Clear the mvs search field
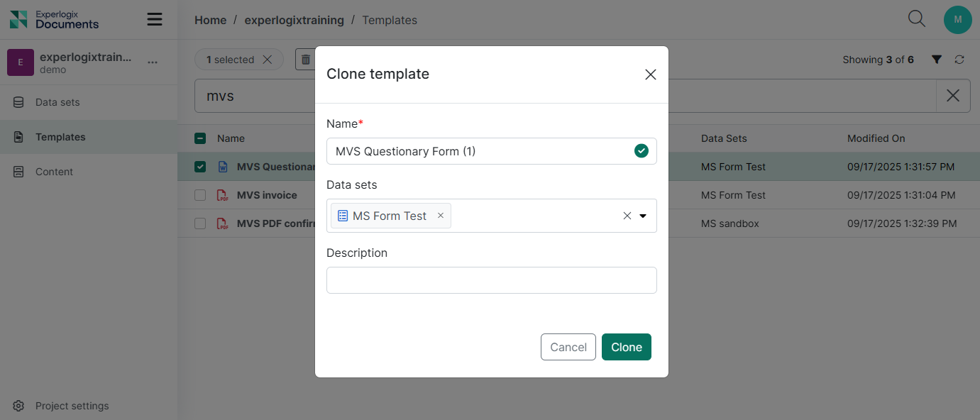 click(953, 96)
